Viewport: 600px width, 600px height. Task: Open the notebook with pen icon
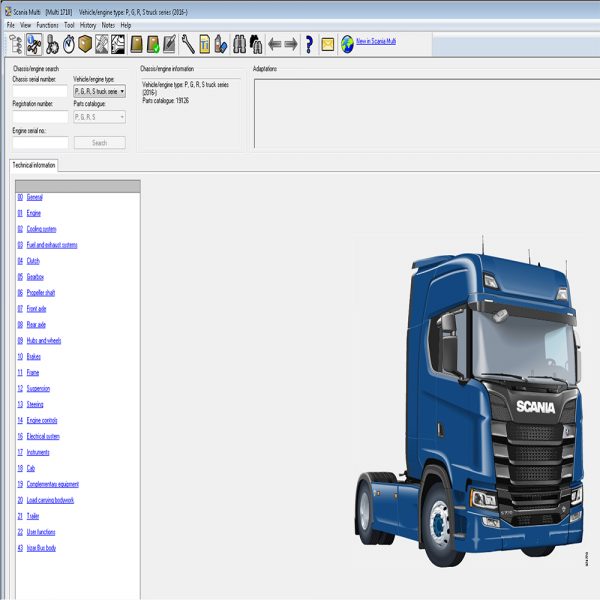click(170, 44)
